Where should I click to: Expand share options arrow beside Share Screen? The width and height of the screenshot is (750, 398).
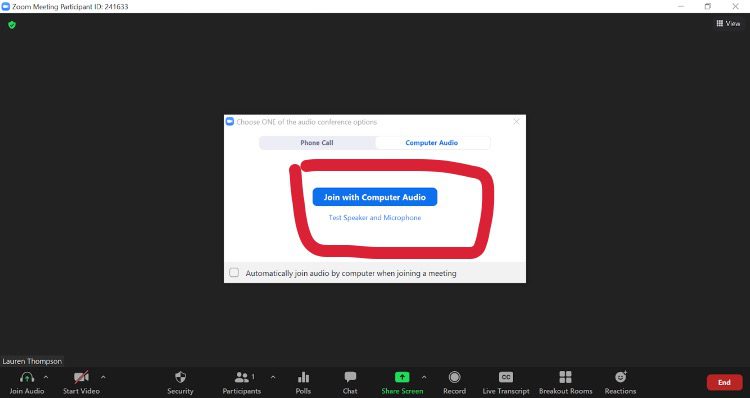point(424,377)
